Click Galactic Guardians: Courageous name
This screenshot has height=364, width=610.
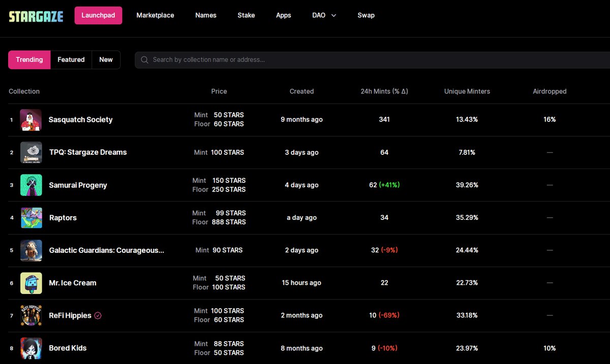click(107, 250)
